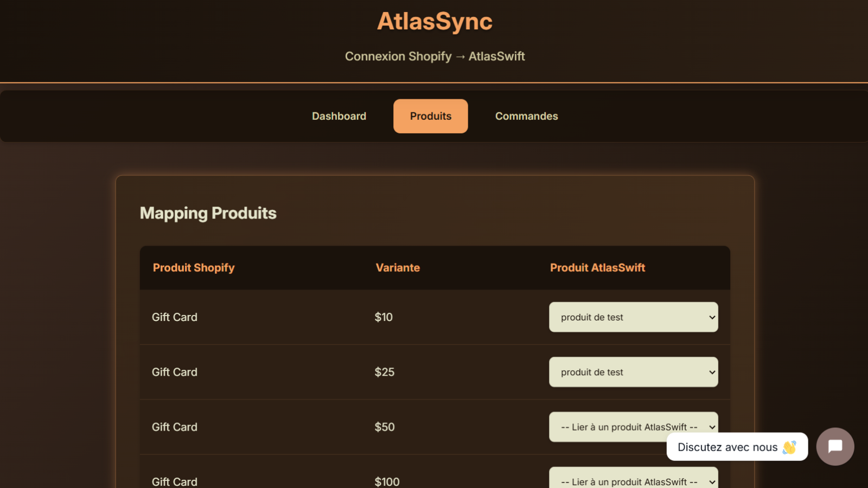The width and height of the screenshot is (868, 488).
Task: Click the "Produit Shopify" column header
Action: pos(194,268)
